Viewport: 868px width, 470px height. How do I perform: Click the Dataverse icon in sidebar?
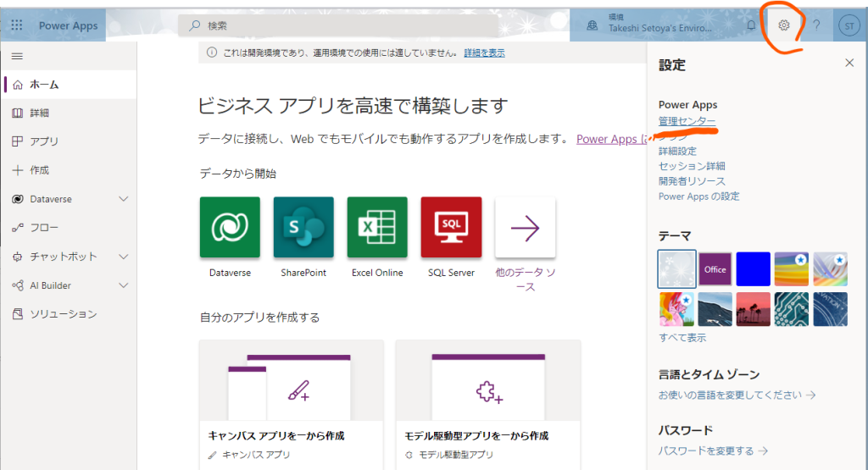tap(18, 198)
